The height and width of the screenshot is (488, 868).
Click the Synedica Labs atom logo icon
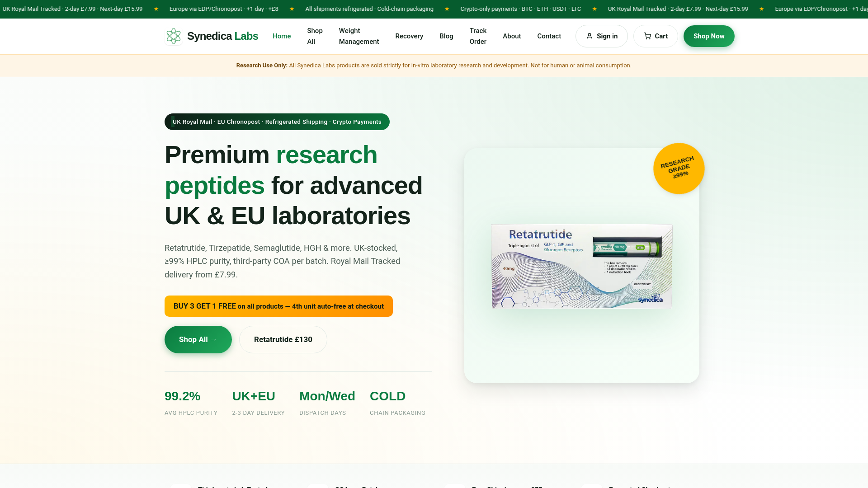tap(174, 36)
